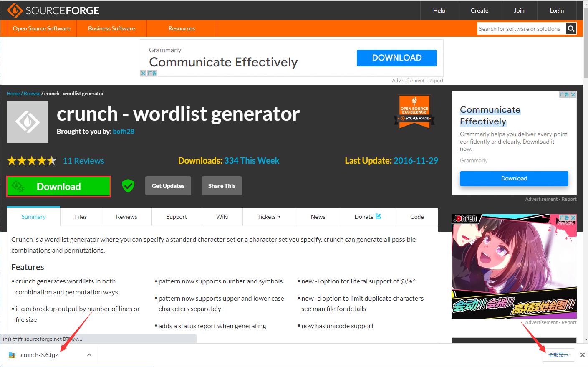
Task: Switch to the Files tab
Action: (81, 217)
